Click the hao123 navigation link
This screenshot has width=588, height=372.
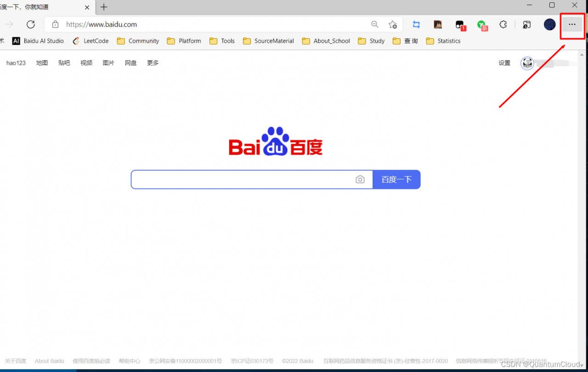16,63
